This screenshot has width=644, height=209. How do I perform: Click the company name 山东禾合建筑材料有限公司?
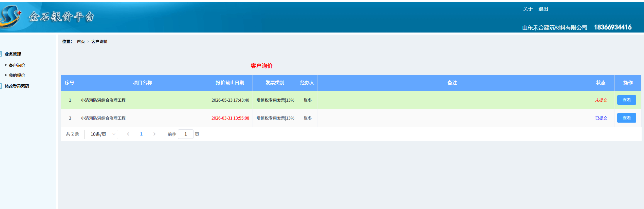555,27
